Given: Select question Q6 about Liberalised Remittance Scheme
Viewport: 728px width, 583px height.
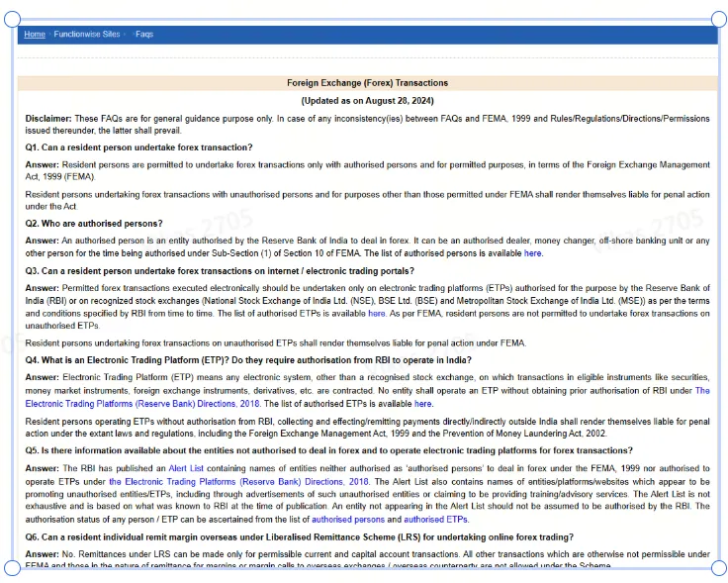Looking at the screenshot, I should click(300, 537).
